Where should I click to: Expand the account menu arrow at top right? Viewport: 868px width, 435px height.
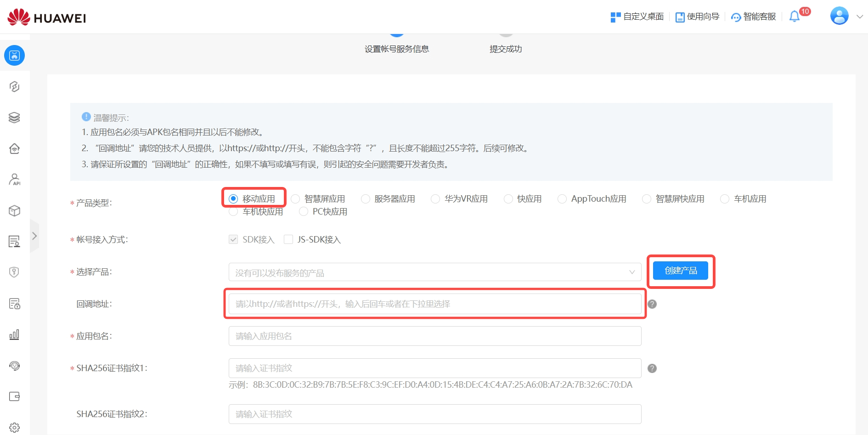[860, 17]
